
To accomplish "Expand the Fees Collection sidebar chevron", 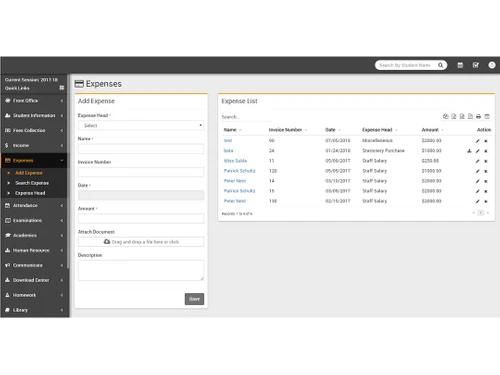I will click(62, 130).
